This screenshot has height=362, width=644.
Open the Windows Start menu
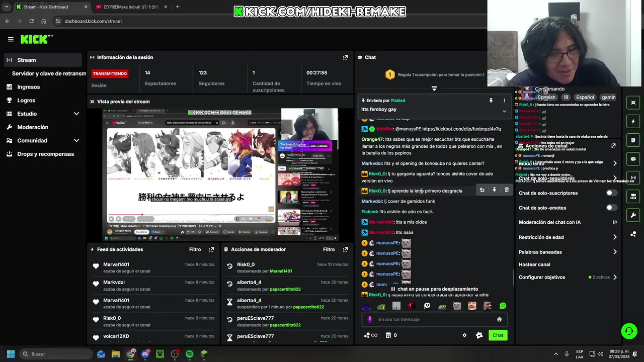click(11, 354)
